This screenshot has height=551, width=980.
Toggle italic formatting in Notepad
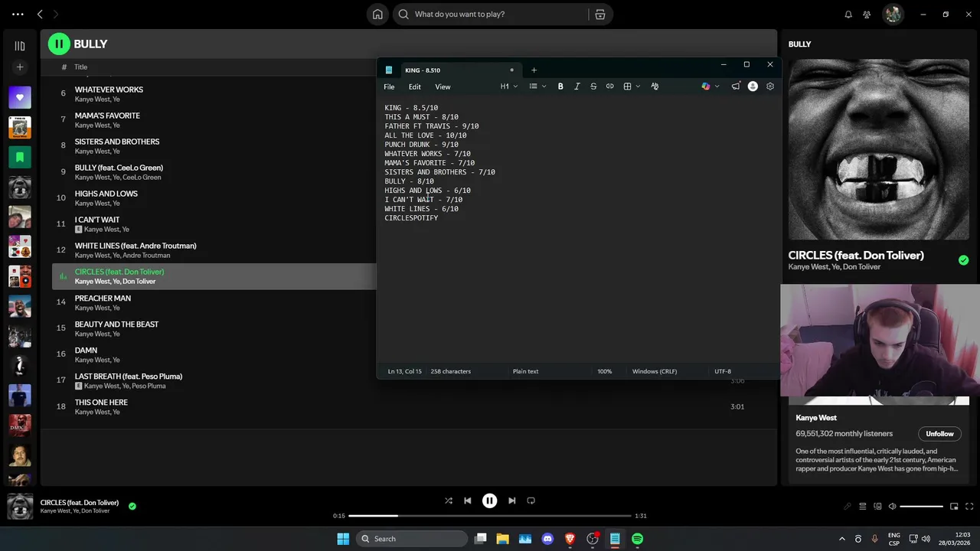[577, 86]
